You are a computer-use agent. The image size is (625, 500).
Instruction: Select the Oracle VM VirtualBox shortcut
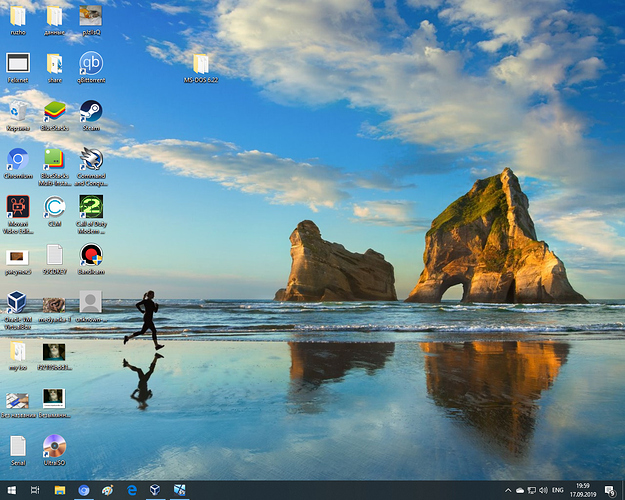click(x=17, y=310)
